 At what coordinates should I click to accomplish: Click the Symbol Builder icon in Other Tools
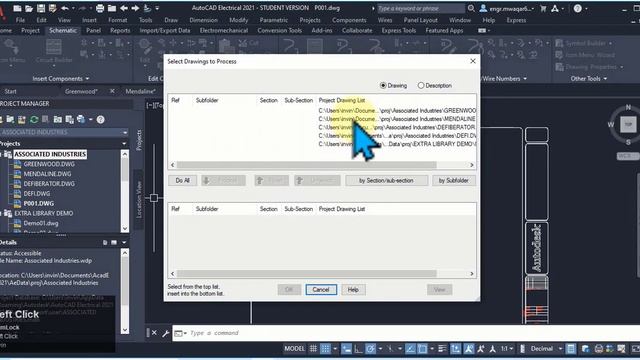[x=560, y=43]
